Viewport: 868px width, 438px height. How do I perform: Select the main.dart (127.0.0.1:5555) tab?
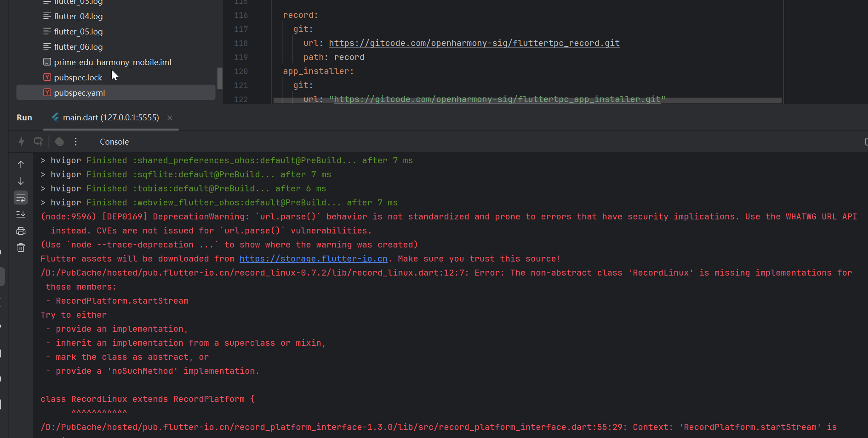pyautogui.click(x=111, y=118)
